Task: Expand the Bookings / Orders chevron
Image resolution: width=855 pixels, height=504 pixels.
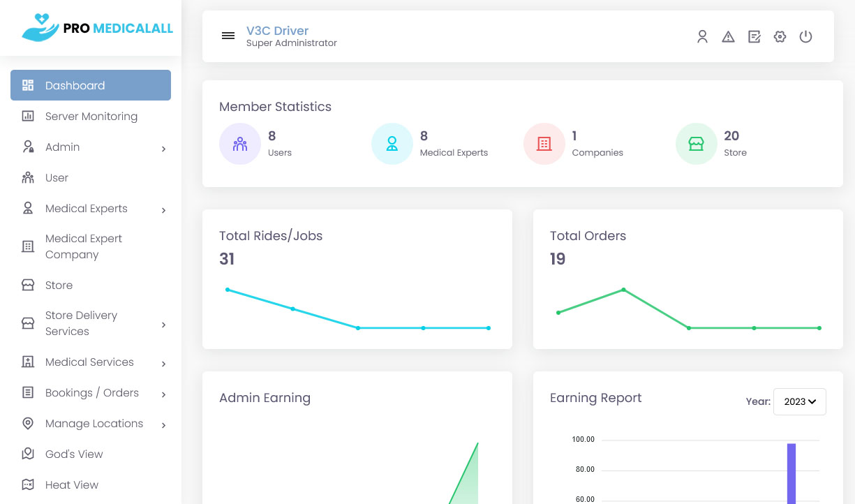Action: (x=163, y=394)
